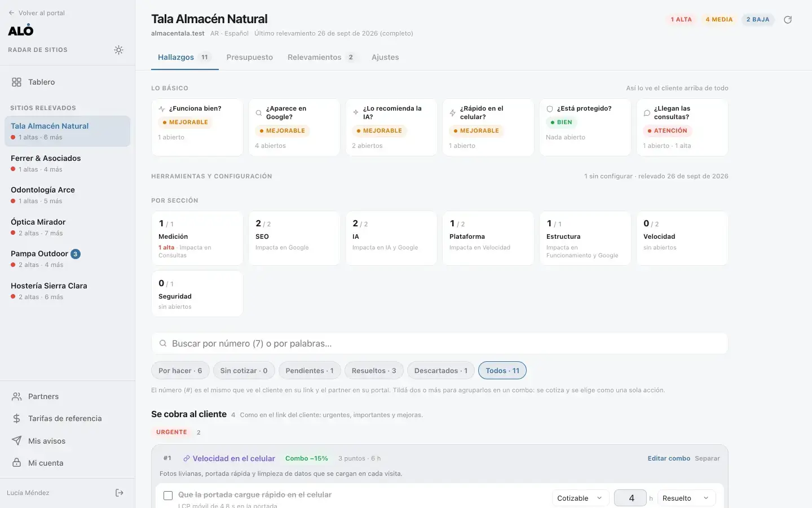Open the Resuelto status dropdown
The width and height of the screenshot is (812, 508).
click(x=686, y=498)
